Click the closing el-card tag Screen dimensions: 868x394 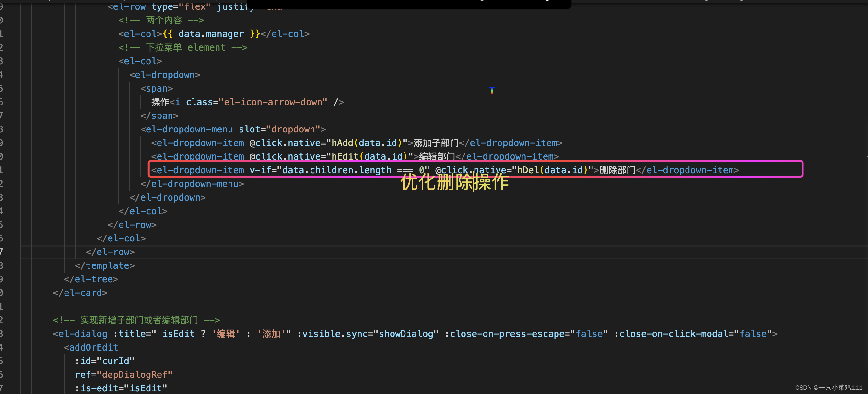[80, 293]
